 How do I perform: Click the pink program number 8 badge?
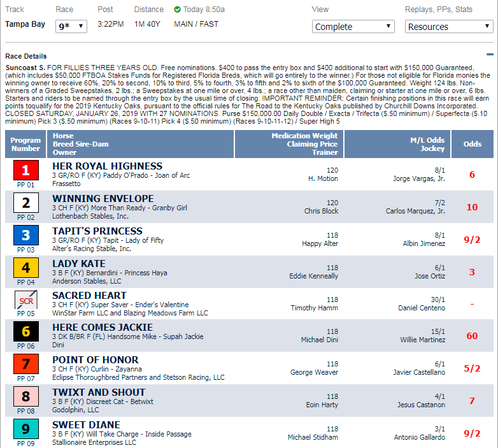coord(26,397)
